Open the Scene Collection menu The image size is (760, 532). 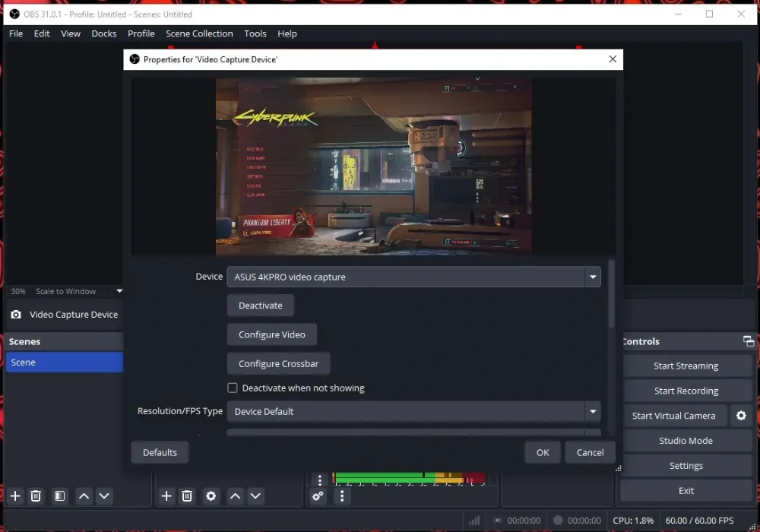tap(199, 33)
